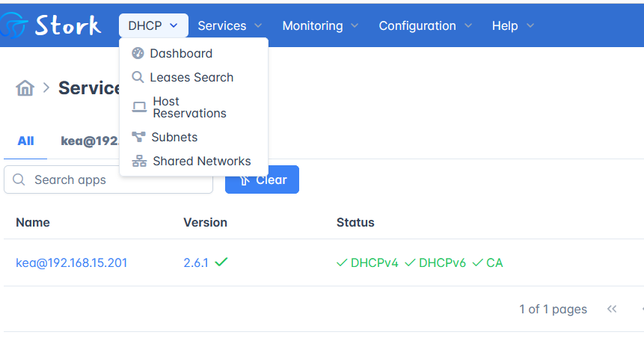Click the CA status label
644x344 pixels.
click(x=494, y=262)
